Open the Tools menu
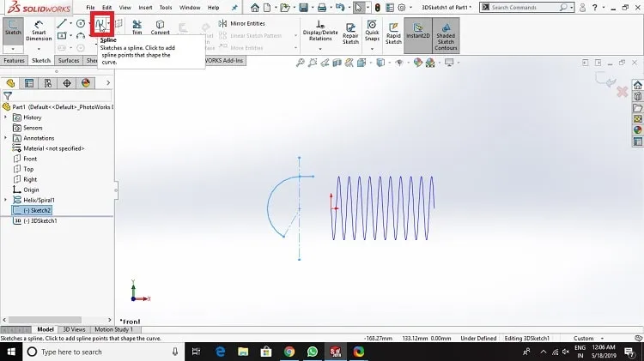 tap(166, 8)
